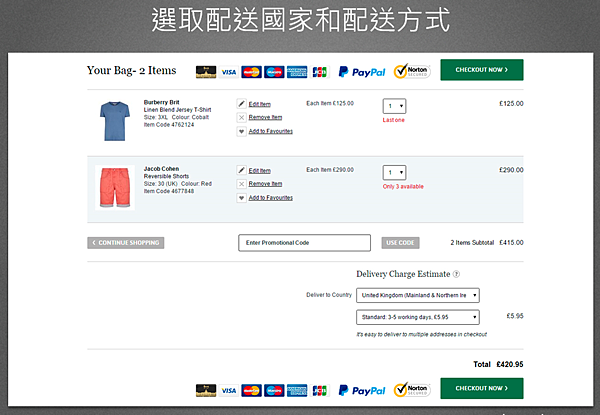600x415 pixels.
Task: Click the Continue Shopping button
Action: [126, 243]
